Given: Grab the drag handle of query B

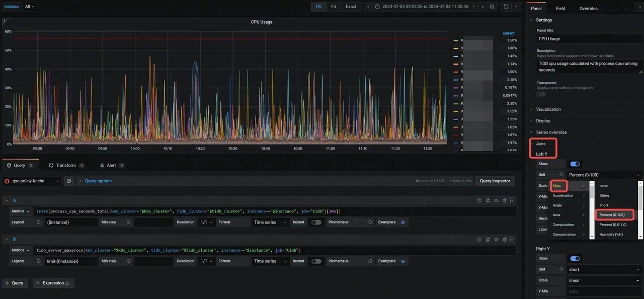Looking at the screenshot, I should click(512, 240).
